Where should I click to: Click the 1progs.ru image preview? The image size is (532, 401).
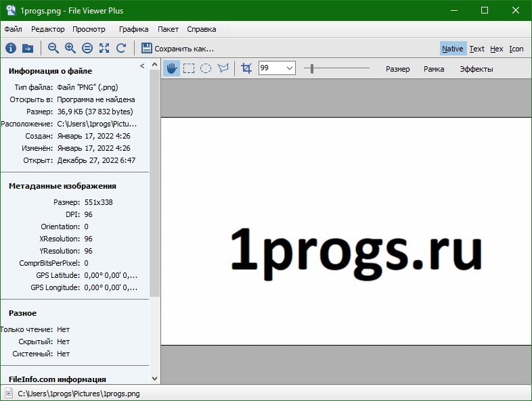tap(346, 231)
